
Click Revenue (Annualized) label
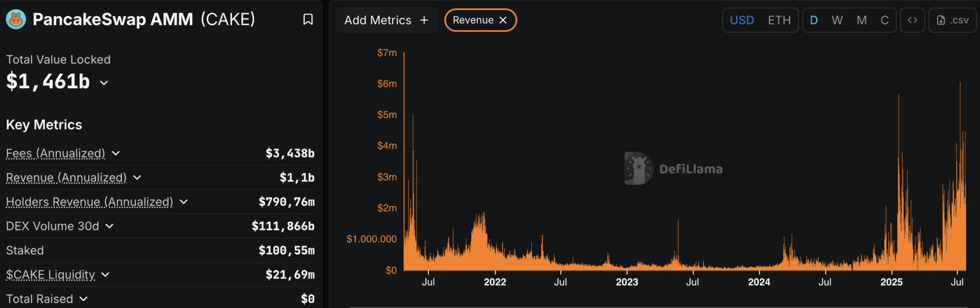(x=66, y=177)
